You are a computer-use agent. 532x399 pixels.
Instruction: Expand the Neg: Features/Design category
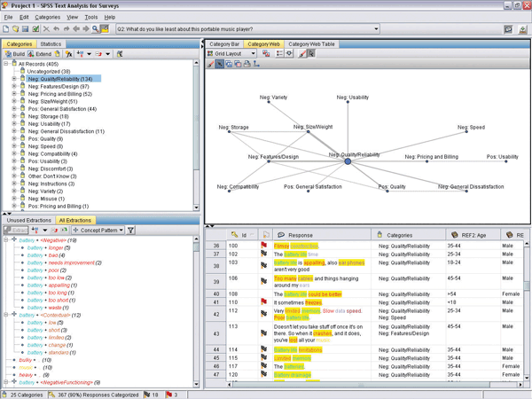pyautogui.click(x=13, y=85)
